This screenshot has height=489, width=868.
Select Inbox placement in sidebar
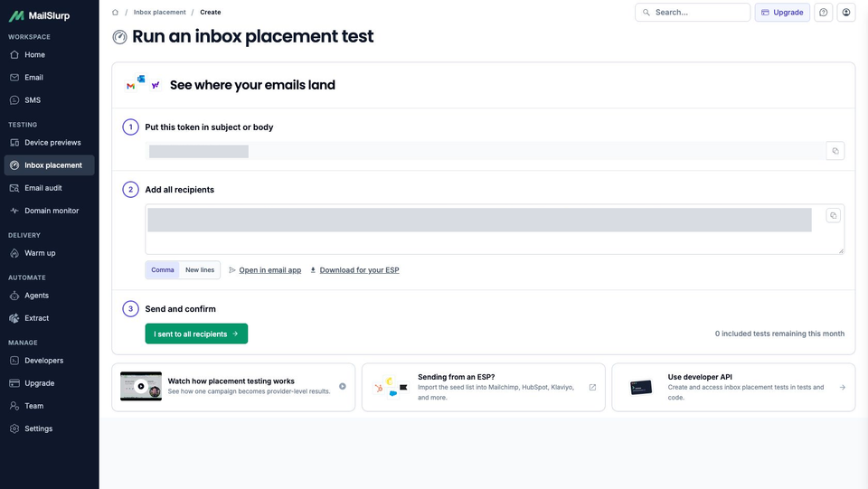49,165
